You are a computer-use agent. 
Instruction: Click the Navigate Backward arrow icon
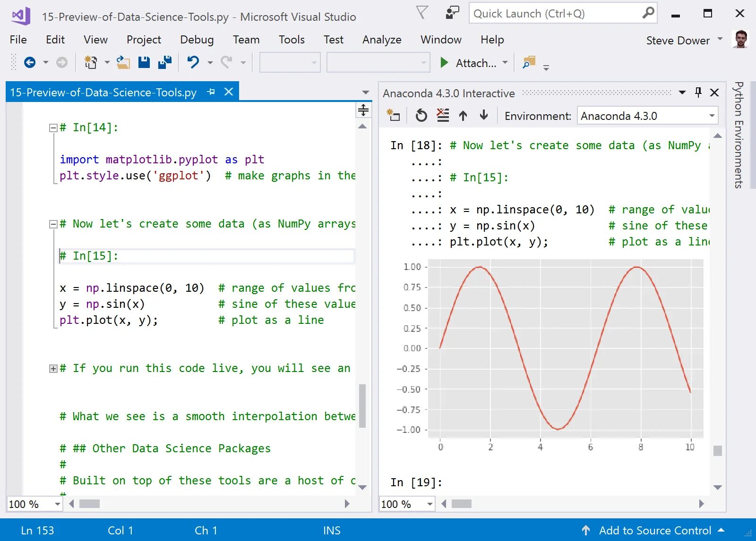click(30, 62)
